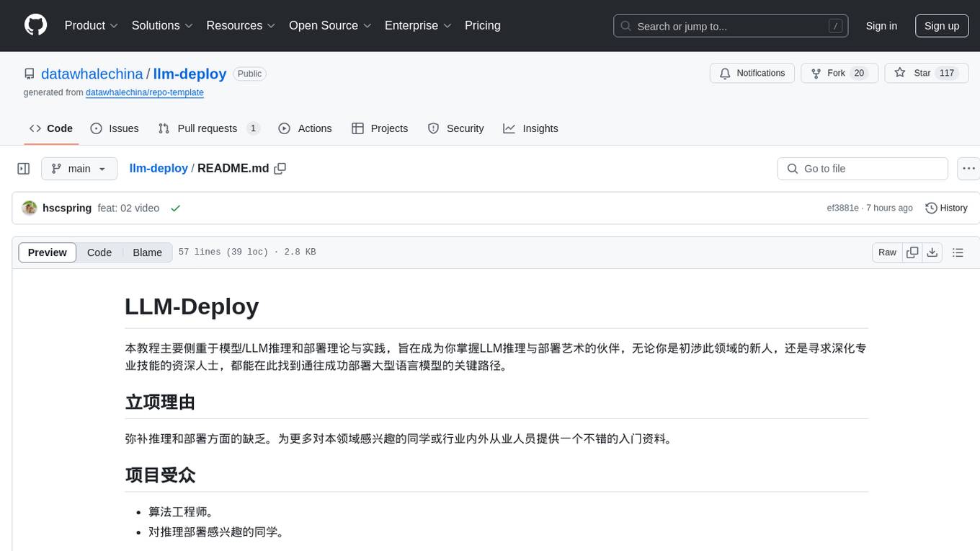Sign in to GitHub

coord(881,26)
